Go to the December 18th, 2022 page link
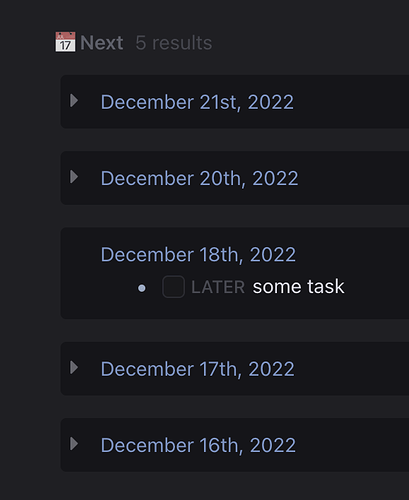 198,254
